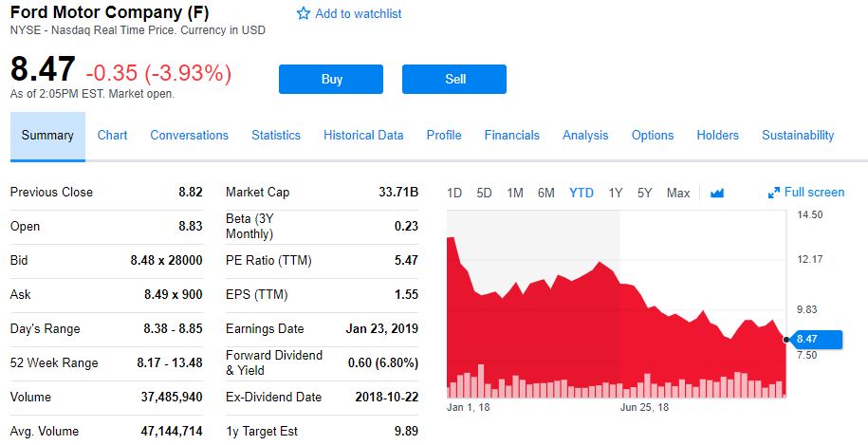Screen dimensions: 868x445
Task: Open the Chart tab
Action: click(112, 135)
